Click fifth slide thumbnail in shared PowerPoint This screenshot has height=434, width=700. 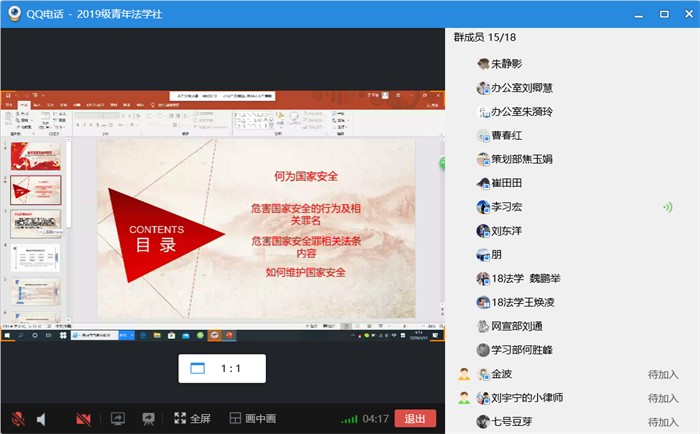pyautogui.click(x=36, y=292)
